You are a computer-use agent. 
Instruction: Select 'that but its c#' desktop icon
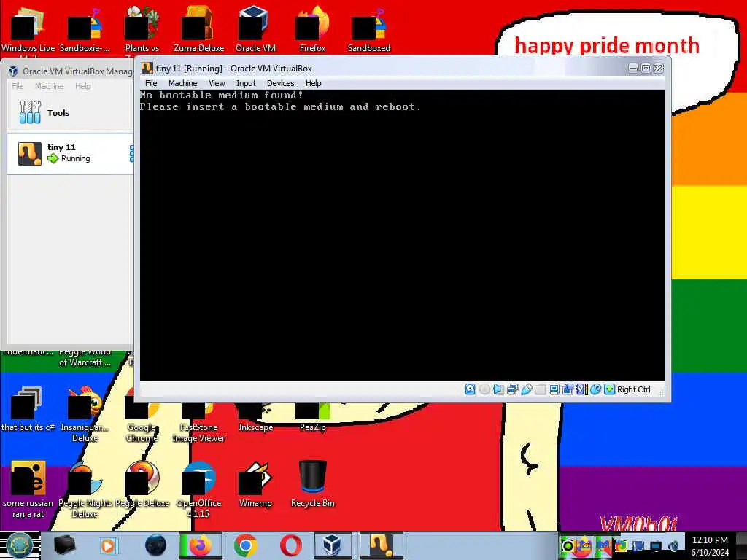click(28, 409)
